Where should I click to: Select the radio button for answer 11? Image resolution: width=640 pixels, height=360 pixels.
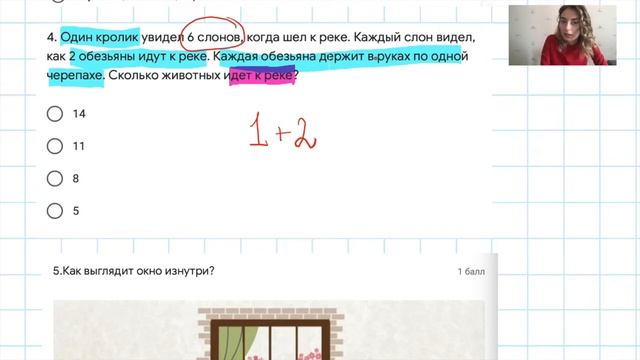tap(55, 146)
